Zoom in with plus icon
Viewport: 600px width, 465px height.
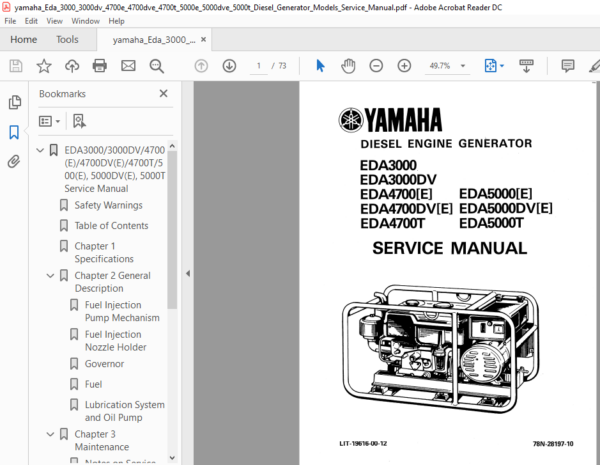coord(404,66)
